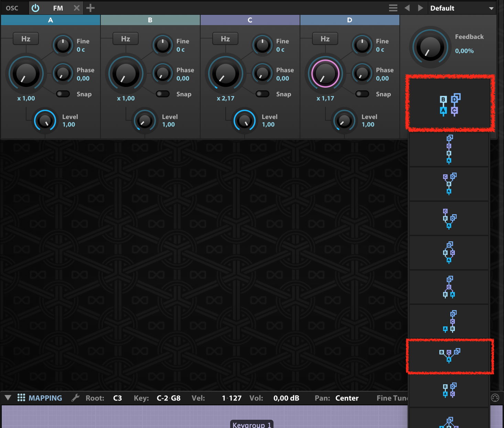This screenshot has height=428, width=504.
Task: Enable Snap switch on operator B
Action: (x=163, y=94)
